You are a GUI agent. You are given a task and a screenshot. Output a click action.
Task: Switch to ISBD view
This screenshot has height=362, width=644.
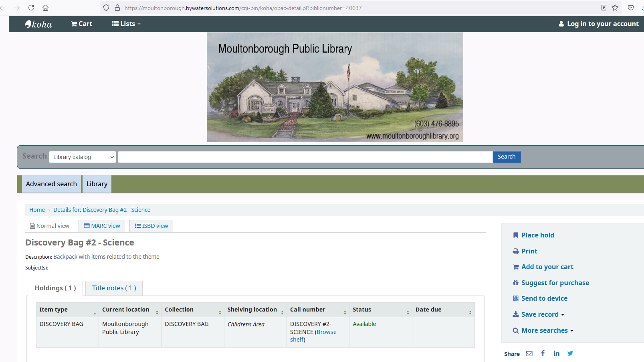coord(151,226)
